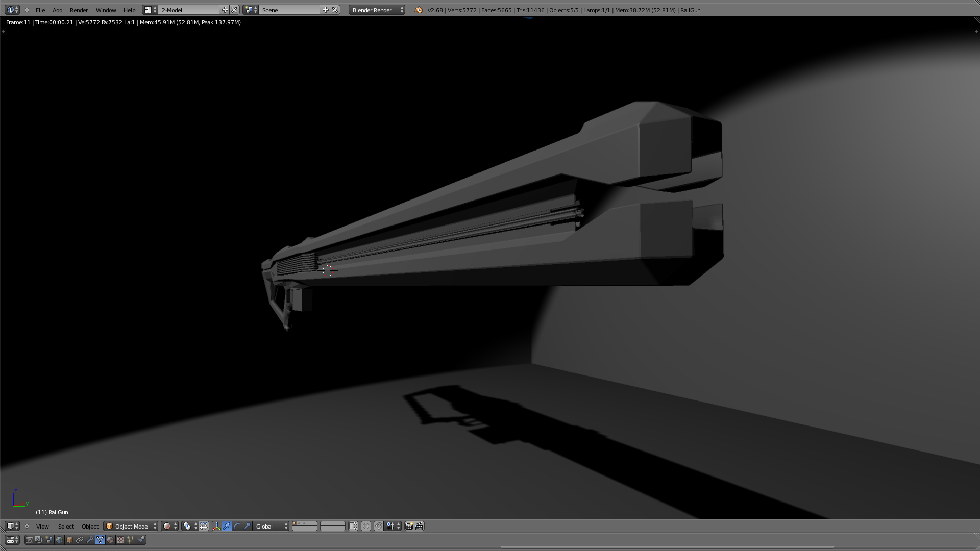980x551 pixels.
Task: Open the Modifiers wrench tab
Action: [90, 539]
